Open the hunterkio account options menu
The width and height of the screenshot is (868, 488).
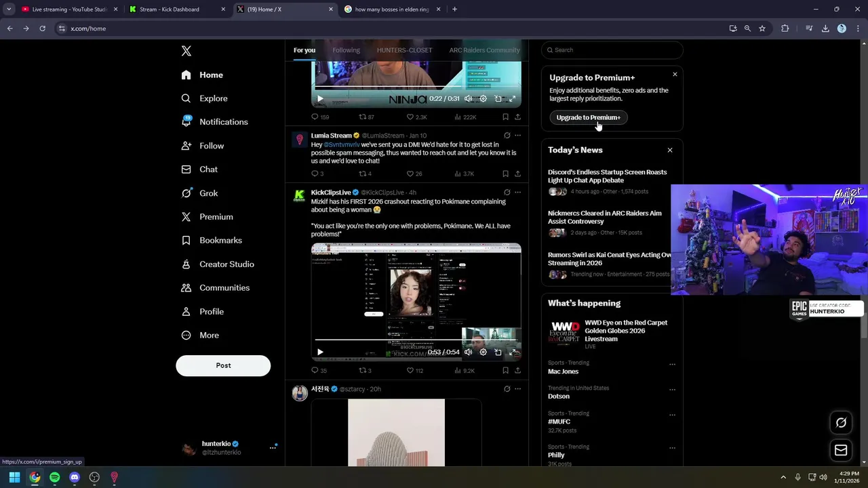pyautogui.click(x=273, y=447)
